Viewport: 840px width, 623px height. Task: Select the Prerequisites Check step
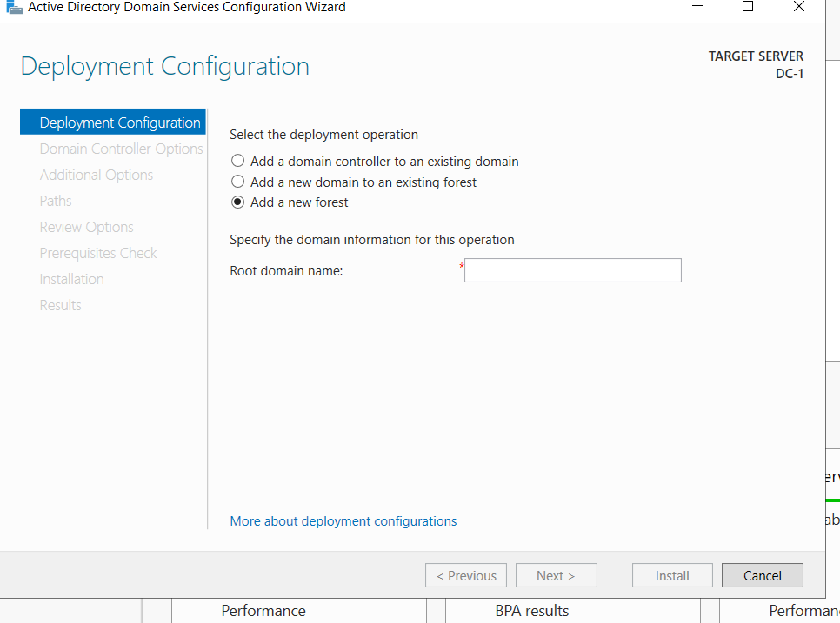pyautogui.click(x=97, y=253)
